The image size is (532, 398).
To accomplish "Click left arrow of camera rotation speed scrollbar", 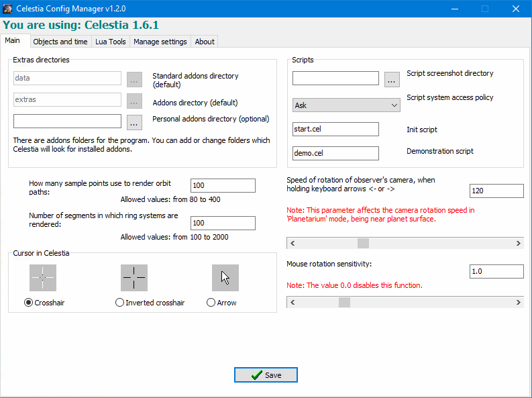I will (x=292, y=243).
